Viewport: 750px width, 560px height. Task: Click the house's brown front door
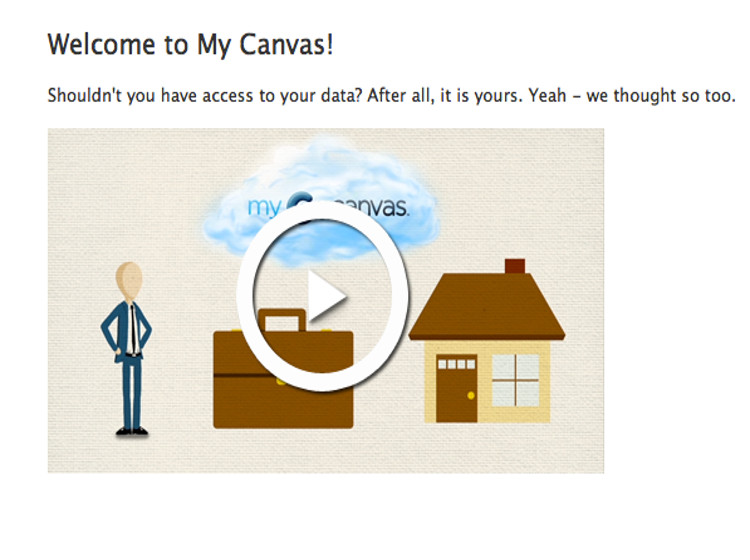coord(457,388)
